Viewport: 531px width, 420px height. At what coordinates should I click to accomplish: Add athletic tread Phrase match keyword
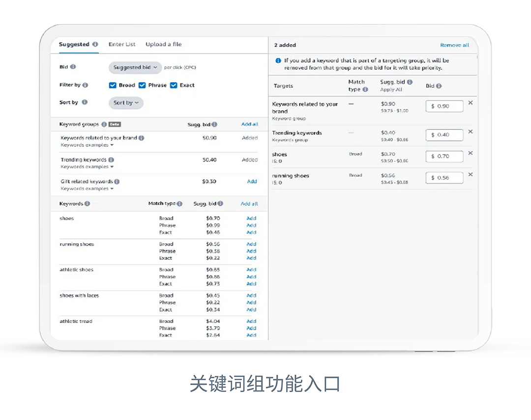tap(251, 328)
